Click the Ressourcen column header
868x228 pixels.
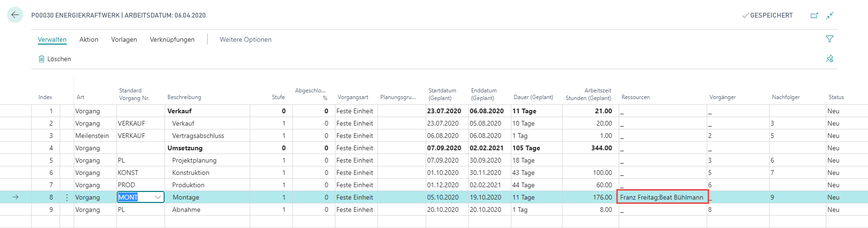[x=635, y=97]
